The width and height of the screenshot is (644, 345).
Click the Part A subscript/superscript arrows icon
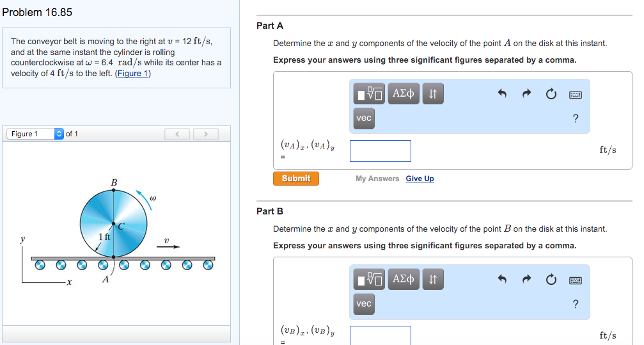click(x=432, y=94)
